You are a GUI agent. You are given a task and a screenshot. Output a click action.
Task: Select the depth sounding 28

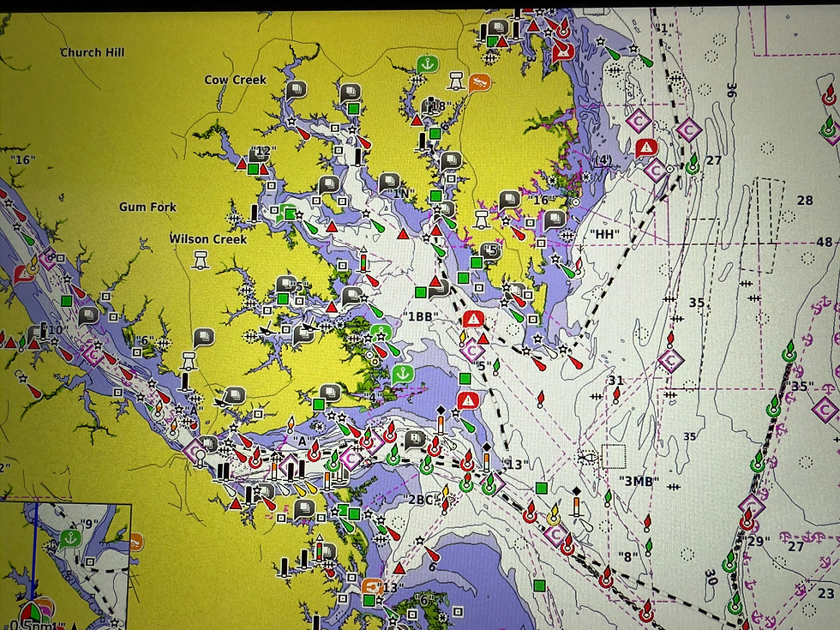(805, 201)
